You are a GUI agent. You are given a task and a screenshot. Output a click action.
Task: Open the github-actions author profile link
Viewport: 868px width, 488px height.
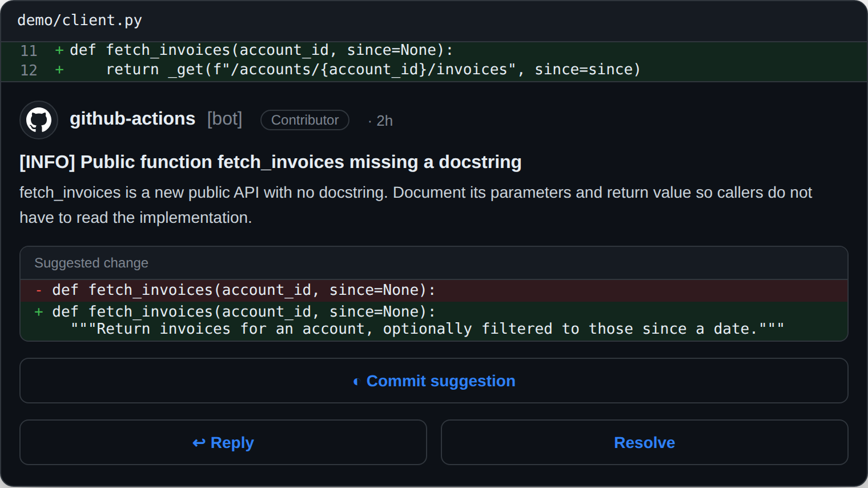[x=132, y=119]
